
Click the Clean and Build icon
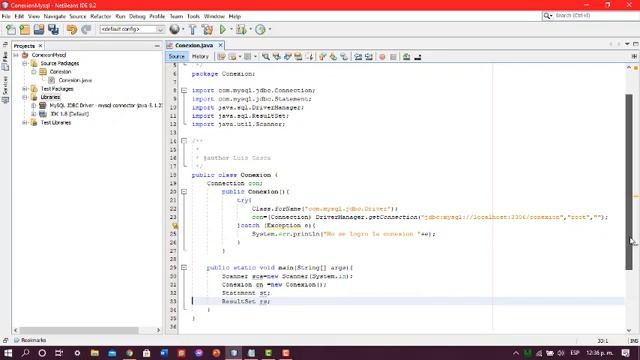pyautogui.click(x=207, y=29)
